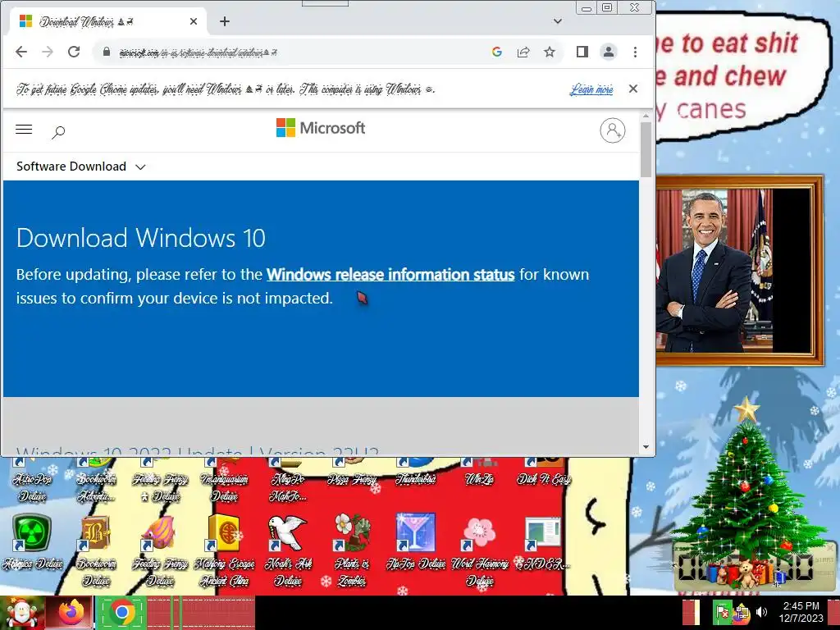Open Chrome side panel
This screenshot has height=630, width=840.
pos(582,52)
